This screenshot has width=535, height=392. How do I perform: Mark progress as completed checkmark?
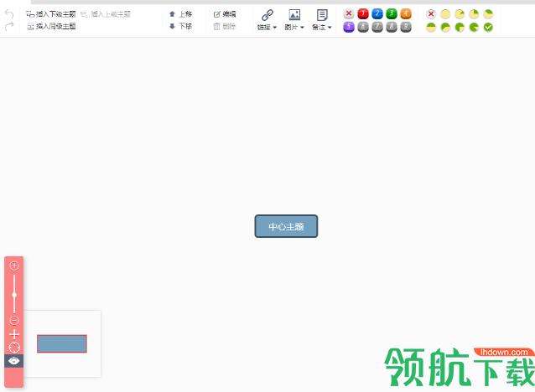pyautogui.click(x=488, y=28)
